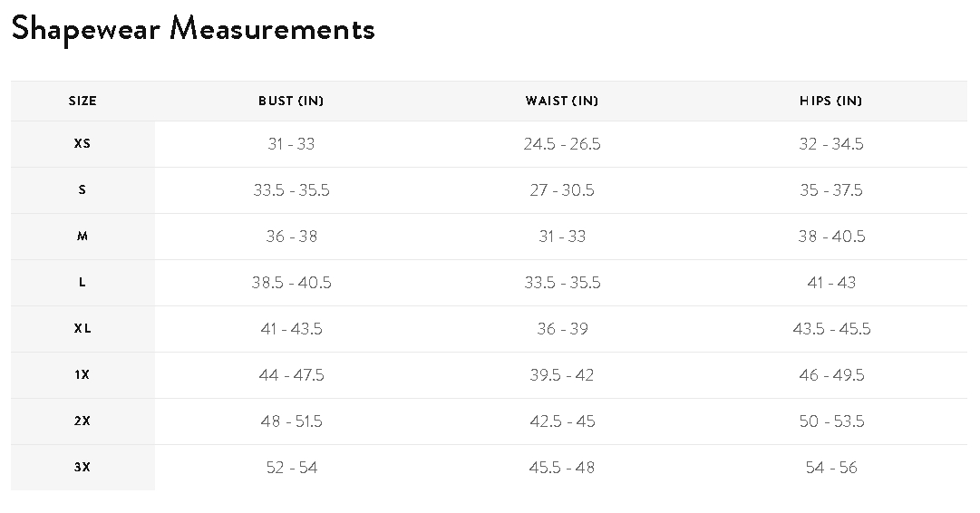Select the XS size row label
Image resolution: width=980 pixels, height=513 pixels.
(82, 144)
